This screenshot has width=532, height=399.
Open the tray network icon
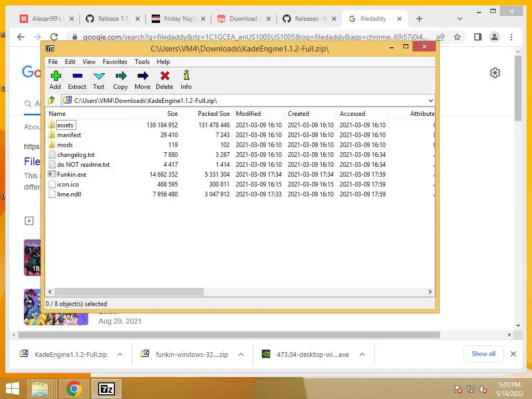tap(471, 389)
